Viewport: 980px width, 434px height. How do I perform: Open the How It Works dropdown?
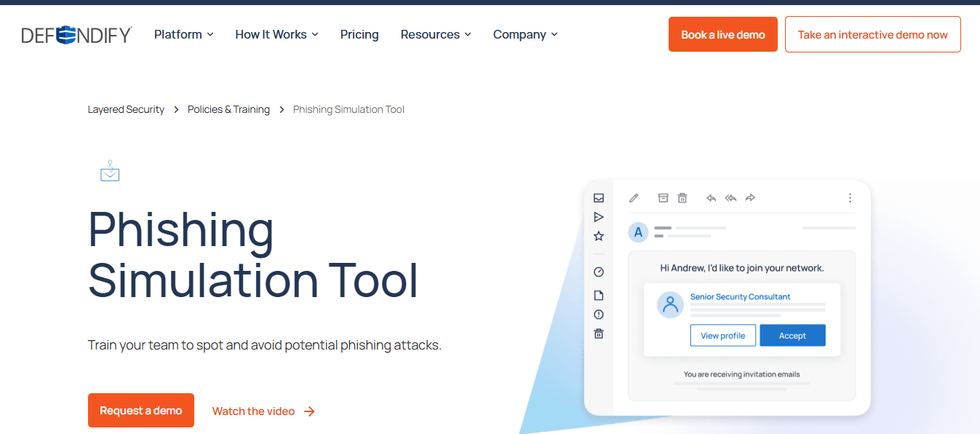click(x=276, y=34)
